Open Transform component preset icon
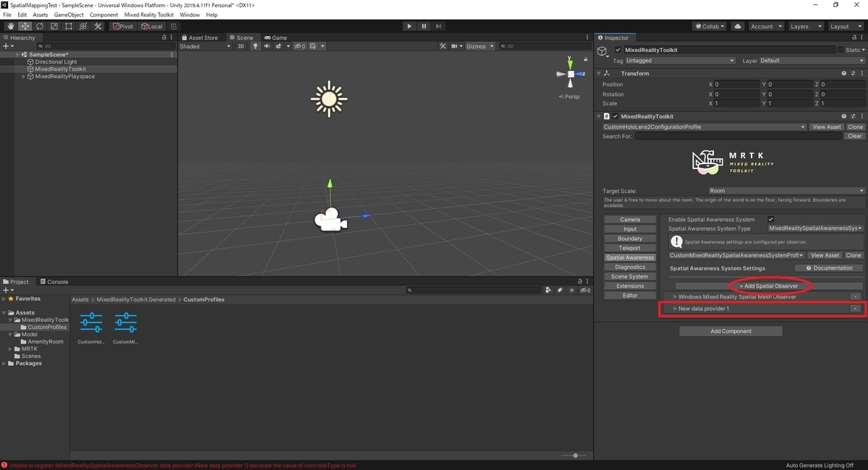This screenshot has height=470, width=868. (x=852, y=73)
